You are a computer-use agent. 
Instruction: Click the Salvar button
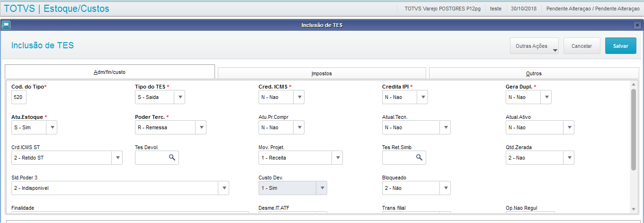click(620, 46)
